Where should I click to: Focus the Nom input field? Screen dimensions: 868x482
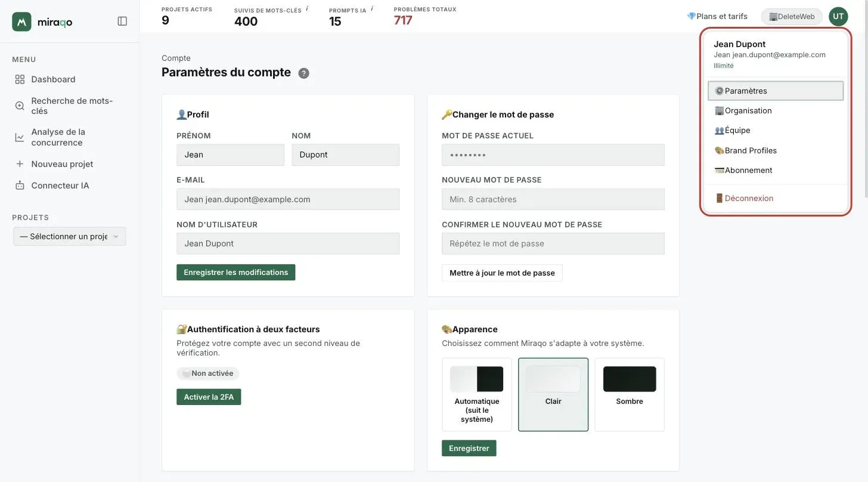coord(345,155)
